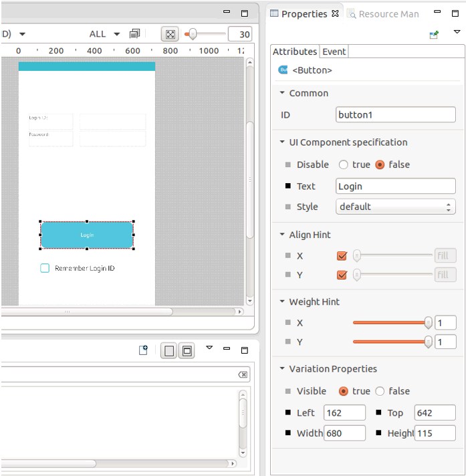Viewport: 466px width, 476px height.
Task: Uncheck the Align Hint X checkbox
Action: (342, 255)
